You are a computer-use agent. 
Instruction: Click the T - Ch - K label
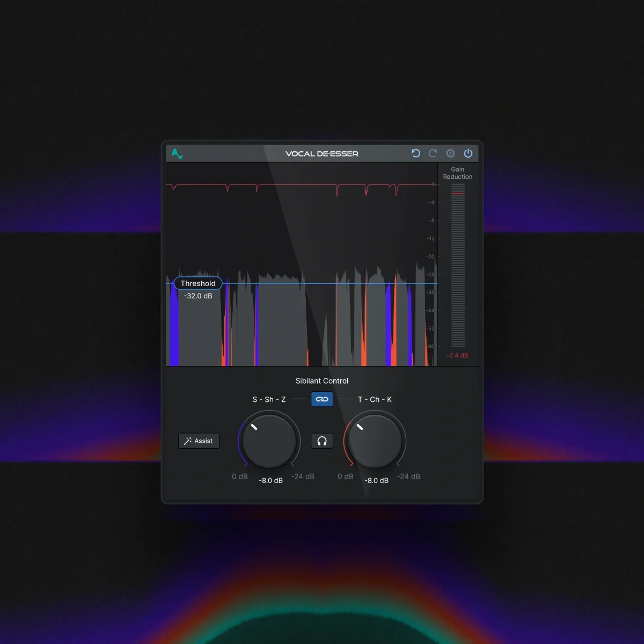point(375,400)
